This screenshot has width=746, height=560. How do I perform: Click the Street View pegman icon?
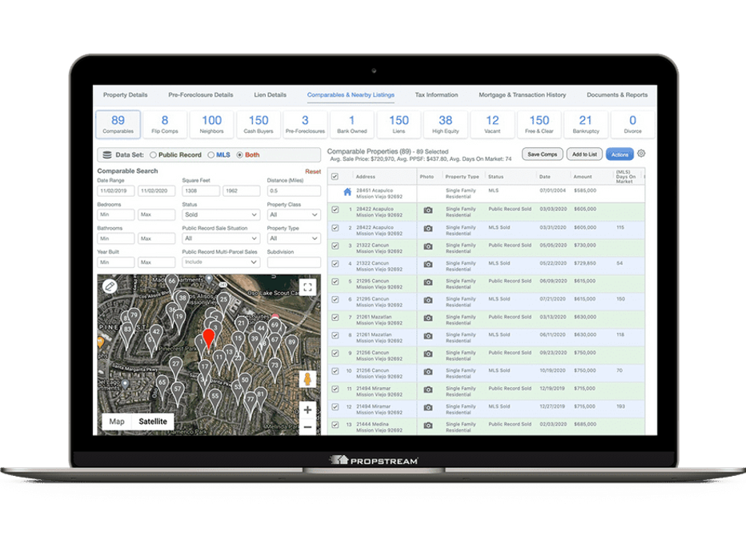click(307, 378)
